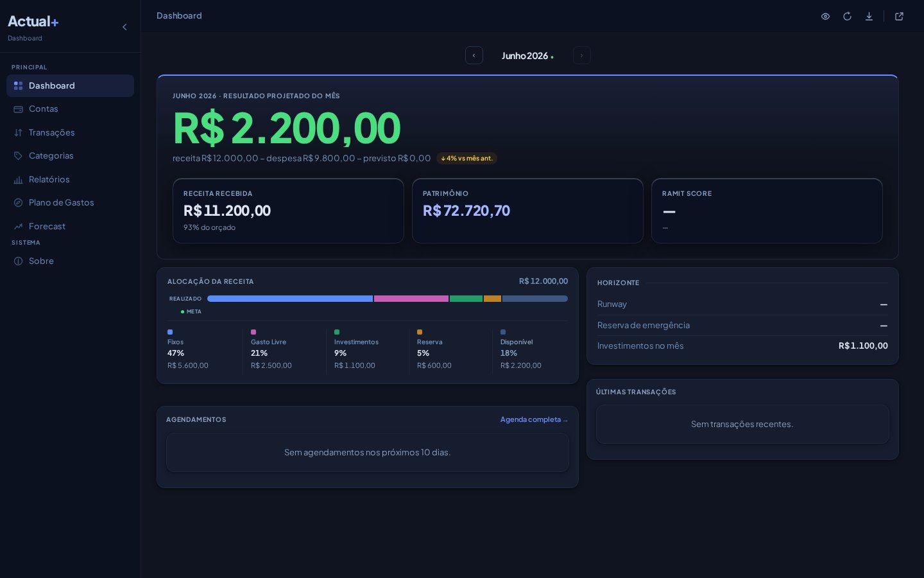Click the Sem agendamentos message box

click(368, 453)
